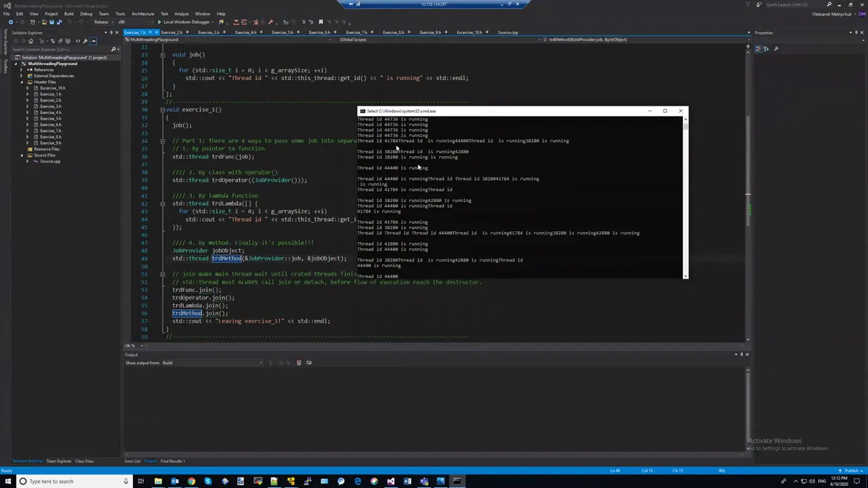Collapse the exercise_1 function outline

click(x=162, y=109)
